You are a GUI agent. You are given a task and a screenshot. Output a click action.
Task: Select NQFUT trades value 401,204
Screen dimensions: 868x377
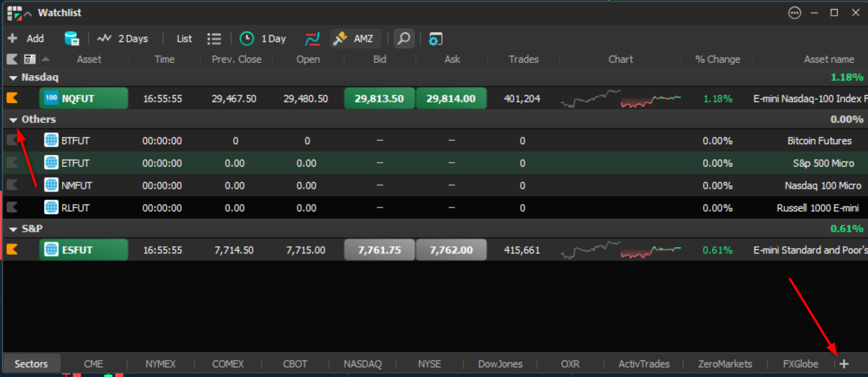click(x=522, y=99)
